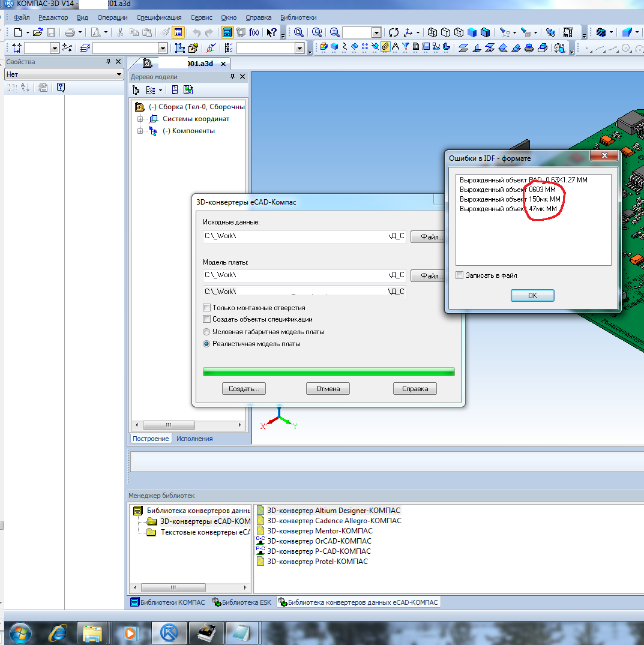
Task: Click the printer icon in the toolbar
Action: point(70,32)
